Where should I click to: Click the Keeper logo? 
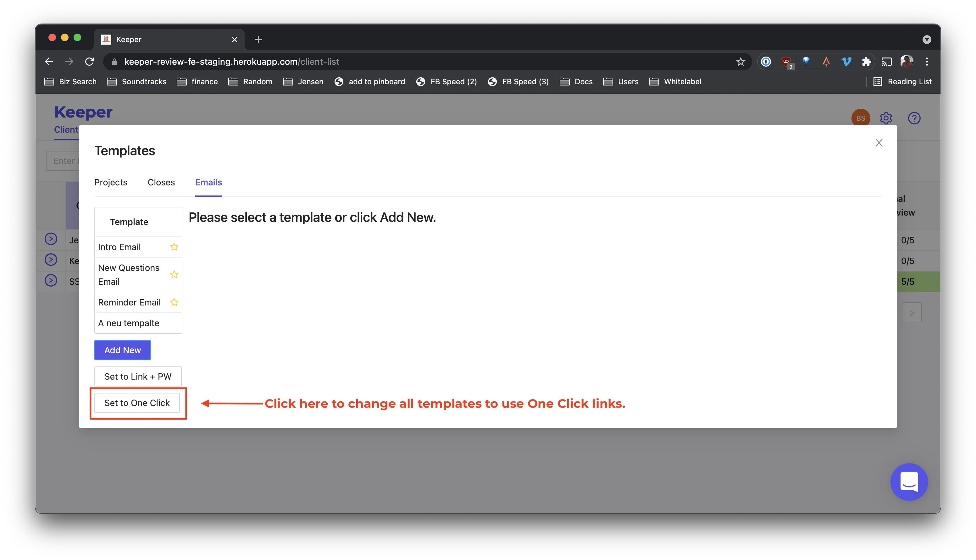83,112
